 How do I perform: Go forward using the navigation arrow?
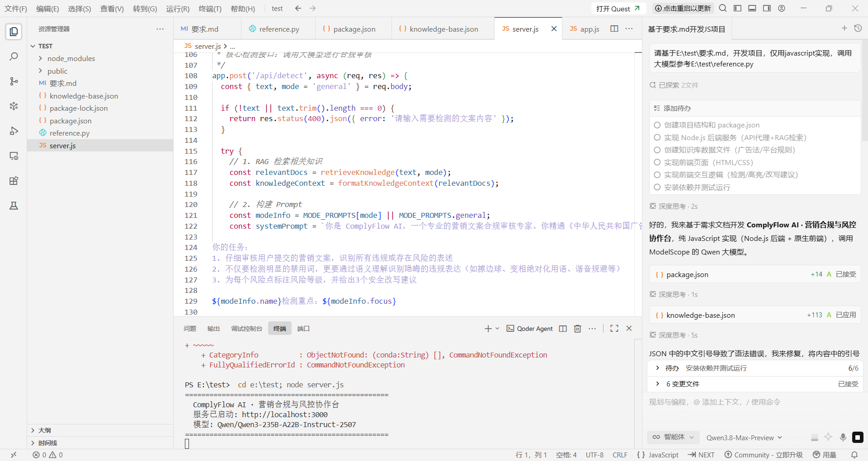(313, 9)
